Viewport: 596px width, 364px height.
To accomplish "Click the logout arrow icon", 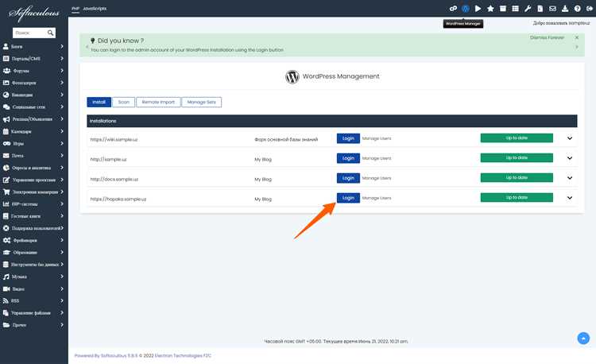I will (x=590, y=9).
